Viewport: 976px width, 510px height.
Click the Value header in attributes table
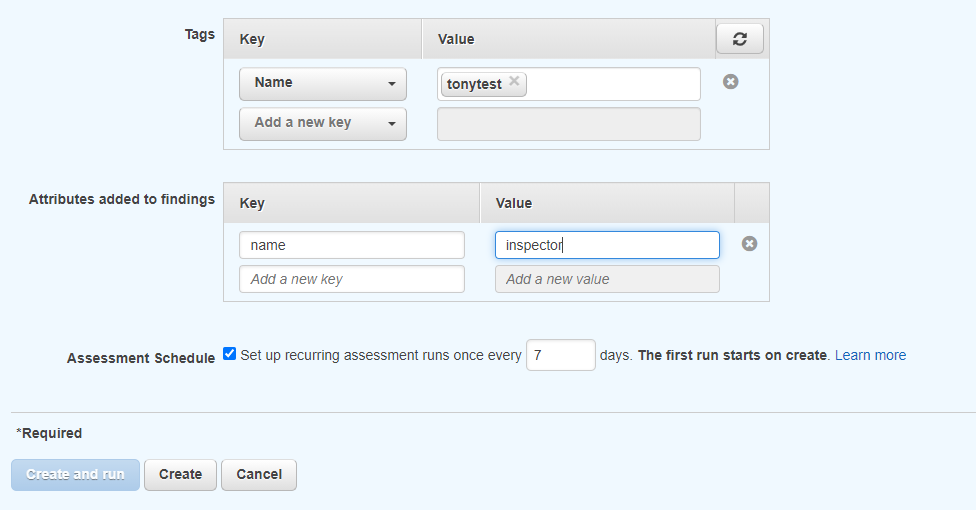tap(514, 203)
